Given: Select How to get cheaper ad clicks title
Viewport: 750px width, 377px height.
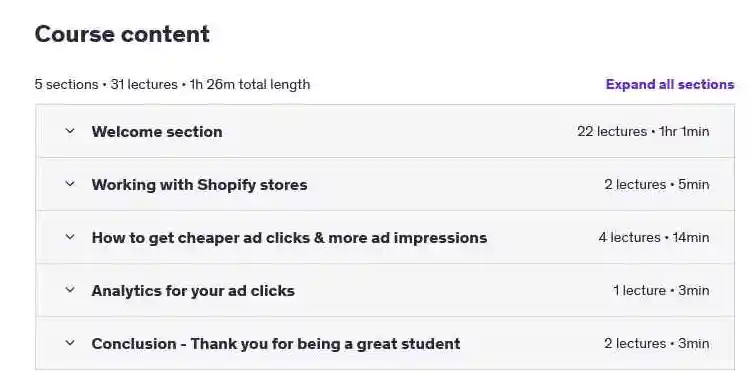Looking at the screenshot, I should [x=289, y=238].
